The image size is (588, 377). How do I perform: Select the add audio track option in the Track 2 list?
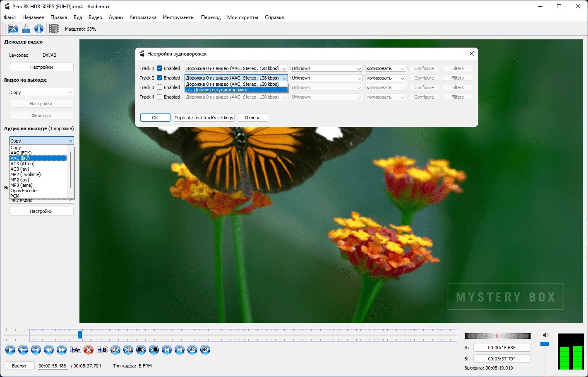[x=236, y=89]
